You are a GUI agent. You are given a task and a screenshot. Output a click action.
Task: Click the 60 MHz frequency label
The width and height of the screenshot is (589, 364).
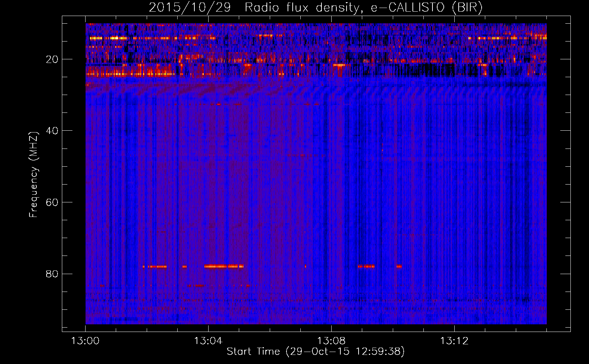[x=52, y=202]
